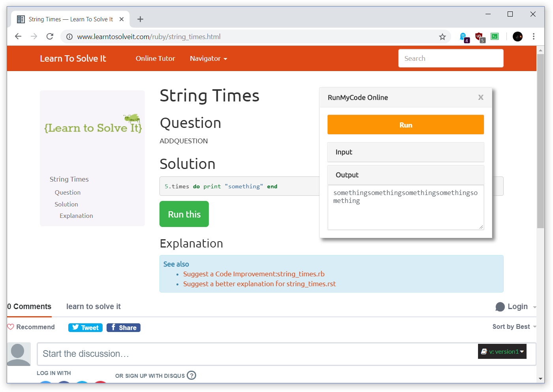This screenshot has width=553, height=392.
Task: Click the Recommend heart icon
Action: coord(11,327)
